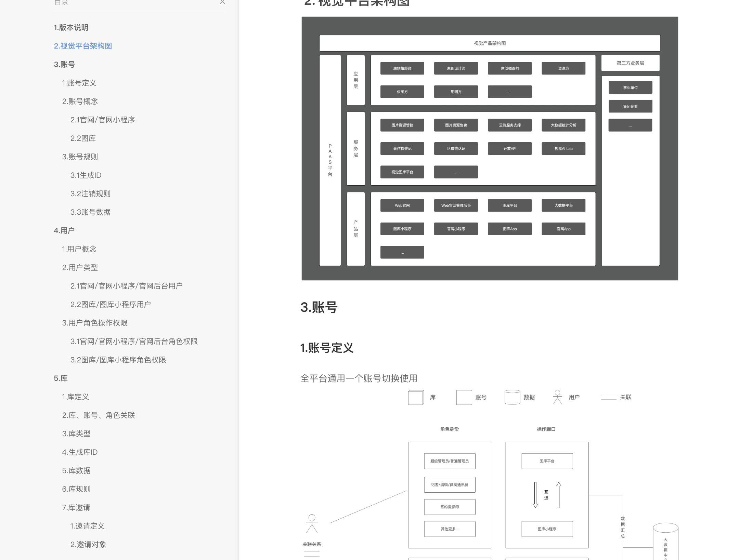Click the 区块链认证 block
Viewport: 739px width, 560px height.
pyautogui.click(x=456, y=148)
